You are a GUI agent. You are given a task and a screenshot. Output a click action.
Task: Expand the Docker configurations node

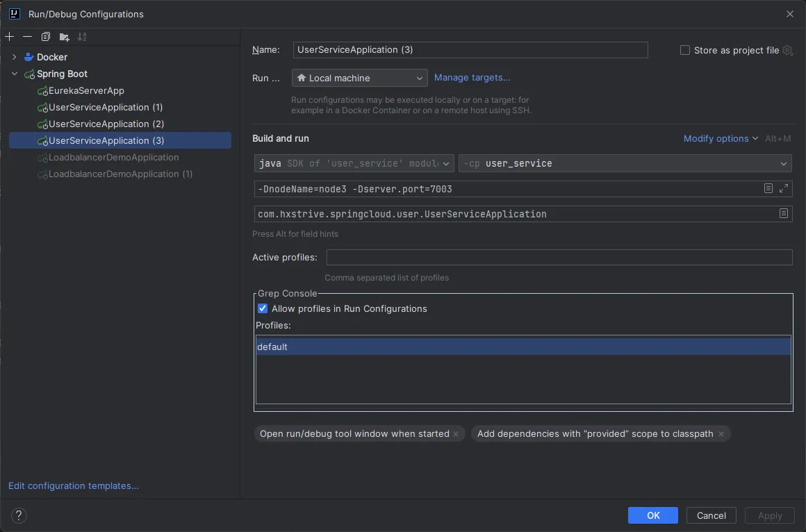[x=15, y=57]
